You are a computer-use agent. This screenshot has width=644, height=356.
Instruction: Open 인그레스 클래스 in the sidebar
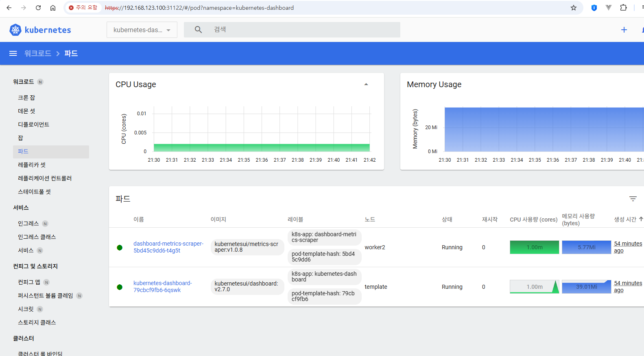tap(37, 237)
